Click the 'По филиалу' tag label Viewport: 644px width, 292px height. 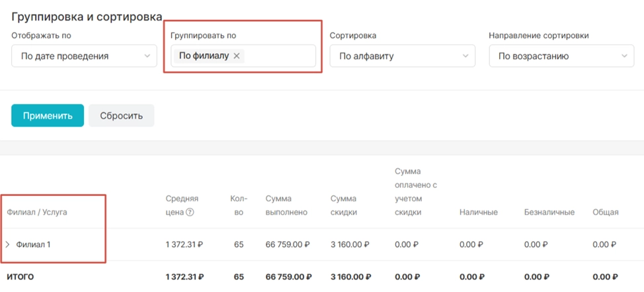(204, 56)
